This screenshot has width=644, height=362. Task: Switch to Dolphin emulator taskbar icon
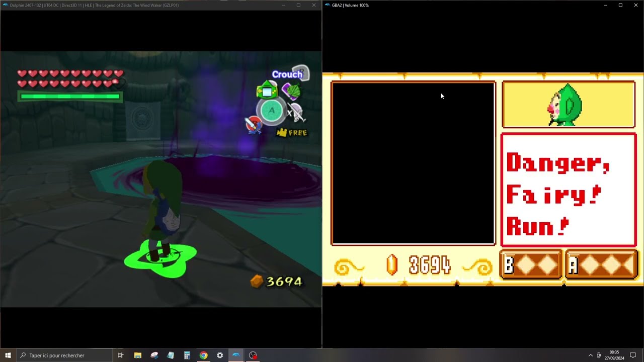coord(236,355)
